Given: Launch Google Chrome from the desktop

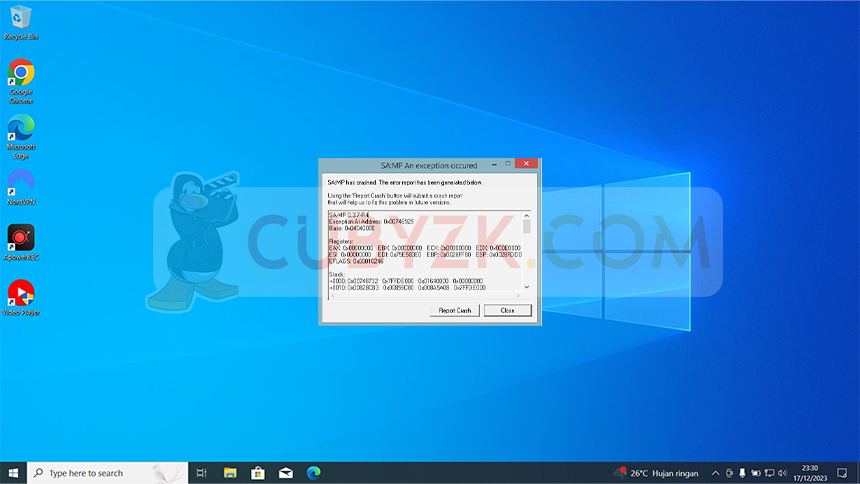Looking at the screenshot, I should coord(21,81).
